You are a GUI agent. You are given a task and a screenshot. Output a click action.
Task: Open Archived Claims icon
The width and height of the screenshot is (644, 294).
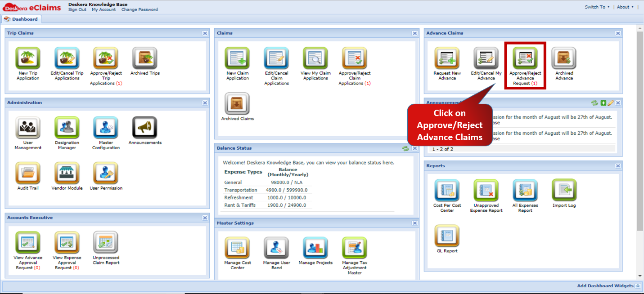237,104
